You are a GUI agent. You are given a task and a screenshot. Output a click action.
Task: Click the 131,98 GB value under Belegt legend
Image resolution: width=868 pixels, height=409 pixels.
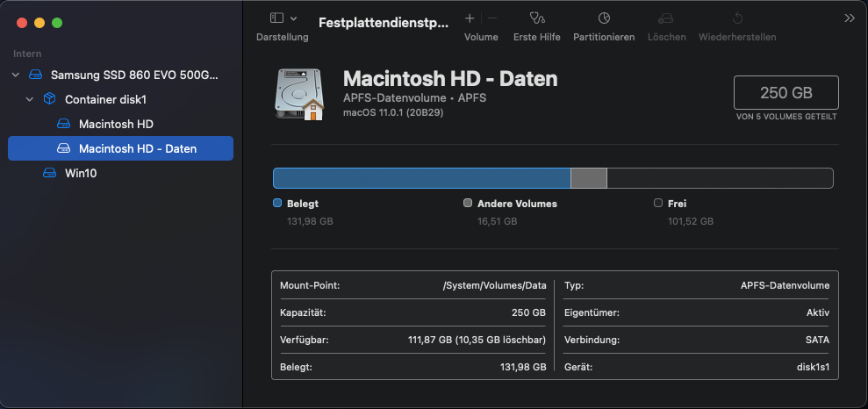(310, 222)
